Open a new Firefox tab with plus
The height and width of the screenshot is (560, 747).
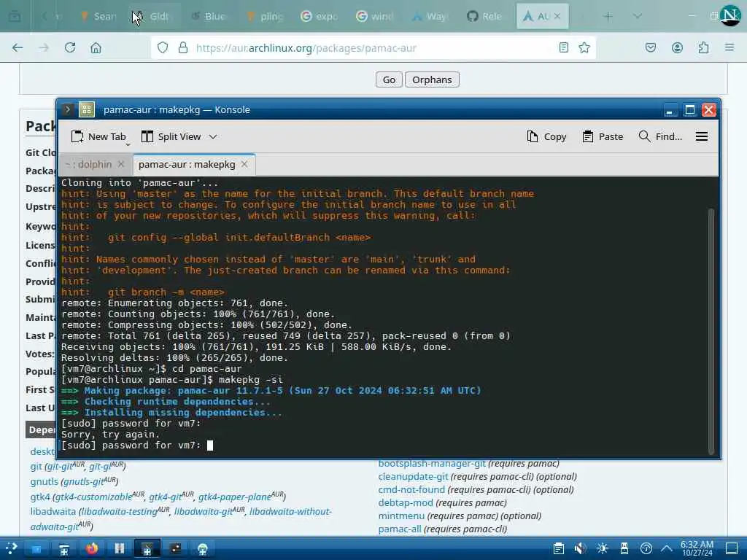tap(608, 17)
